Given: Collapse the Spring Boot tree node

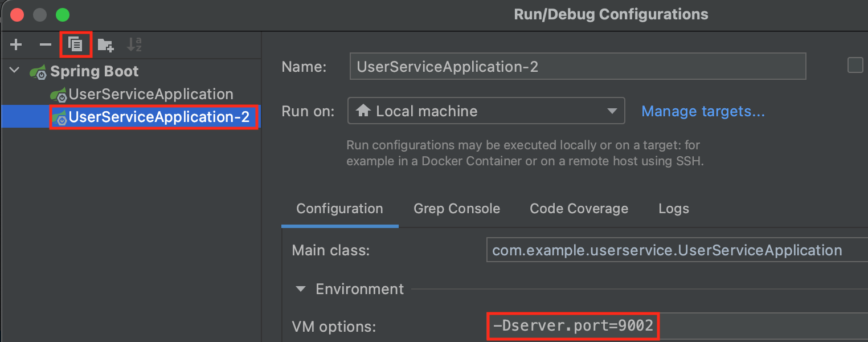Looking at the screenshot, I should click(x=14, y=71).
